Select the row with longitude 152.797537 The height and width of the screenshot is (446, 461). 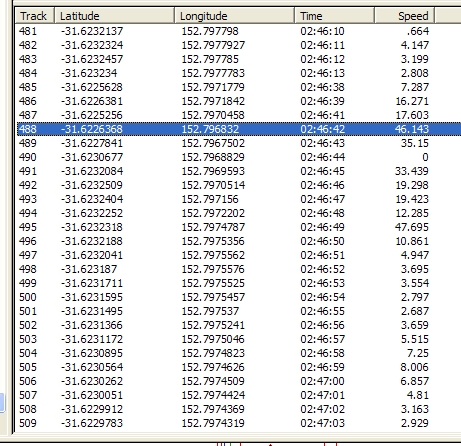239,311
